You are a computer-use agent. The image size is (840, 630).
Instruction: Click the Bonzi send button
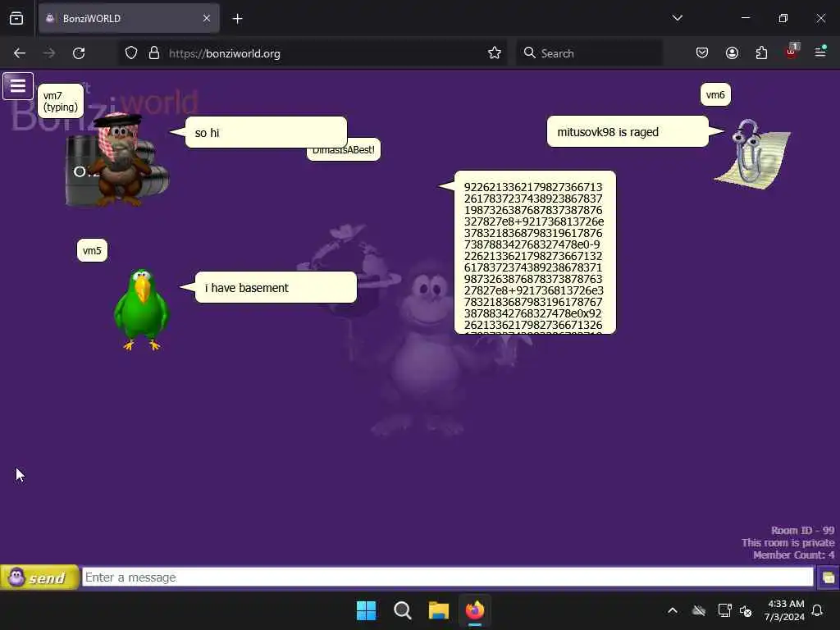pos(39,577)
